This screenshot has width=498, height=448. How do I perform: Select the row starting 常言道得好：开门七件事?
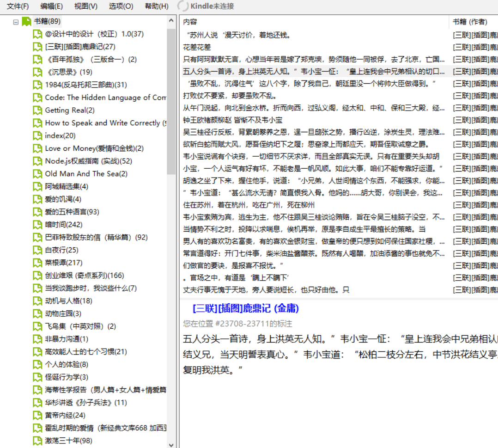[314, 254]
